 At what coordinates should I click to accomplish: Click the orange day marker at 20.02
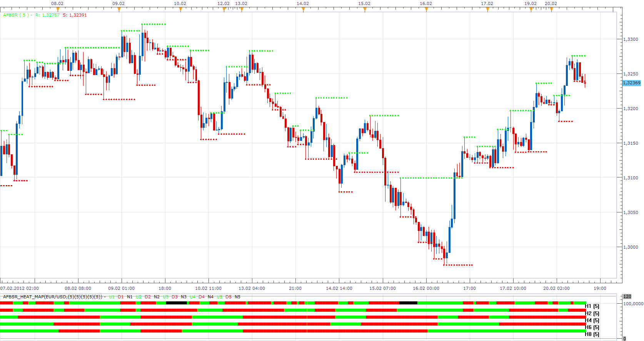pos(551,10)
